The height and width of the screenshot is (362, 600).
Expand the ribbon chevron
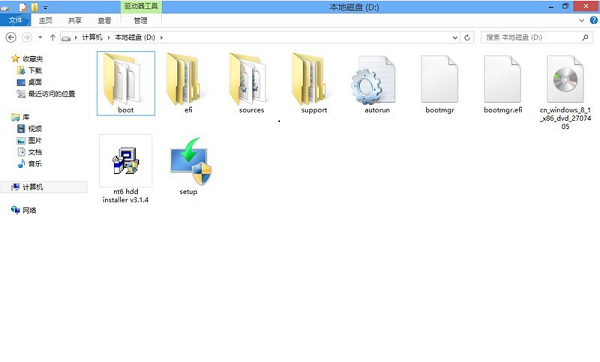(x=582, y=20)
